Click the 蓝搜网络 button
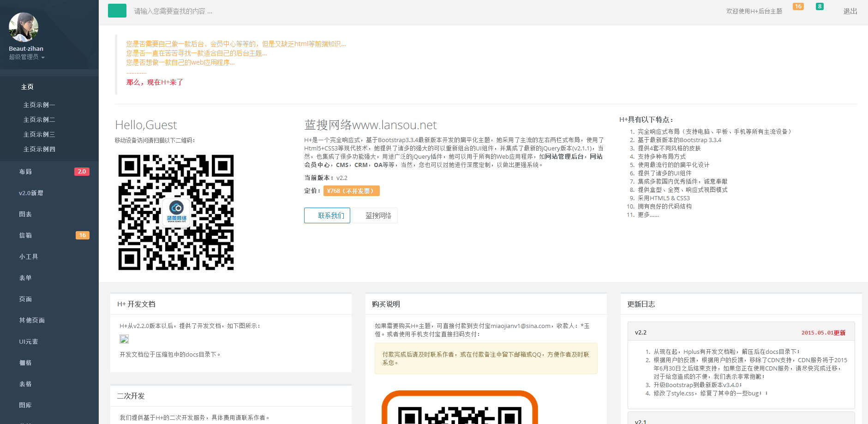 click(375, 215)
